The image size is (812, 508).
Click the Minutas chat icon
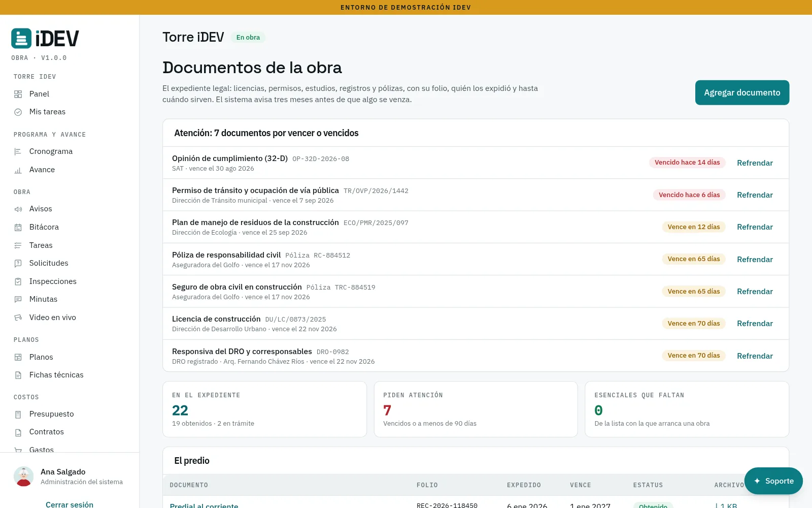(18, 299)
